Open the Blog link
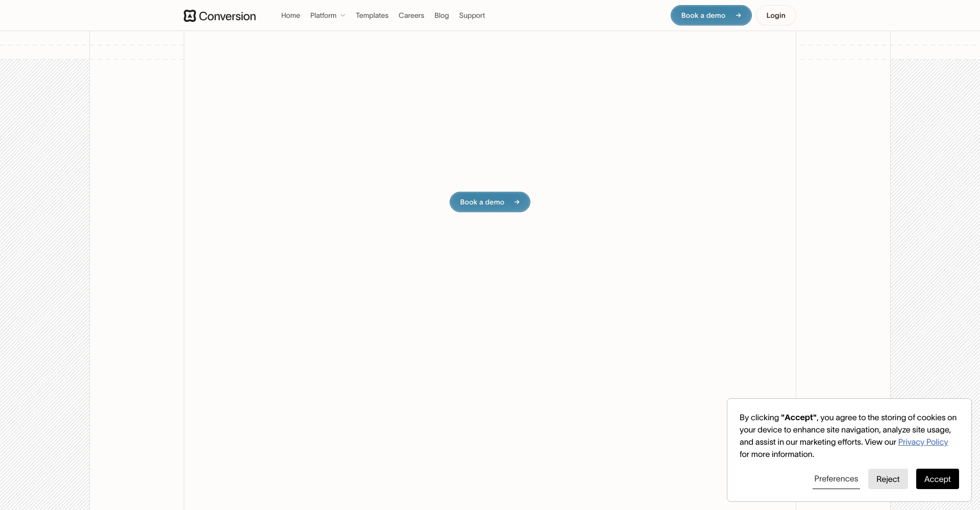The image size is (980, 510). [442, 15]
